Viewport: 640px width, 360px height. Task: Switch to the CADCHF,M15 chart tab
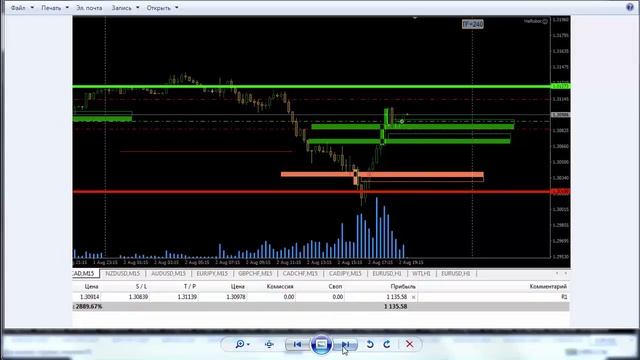300,273
